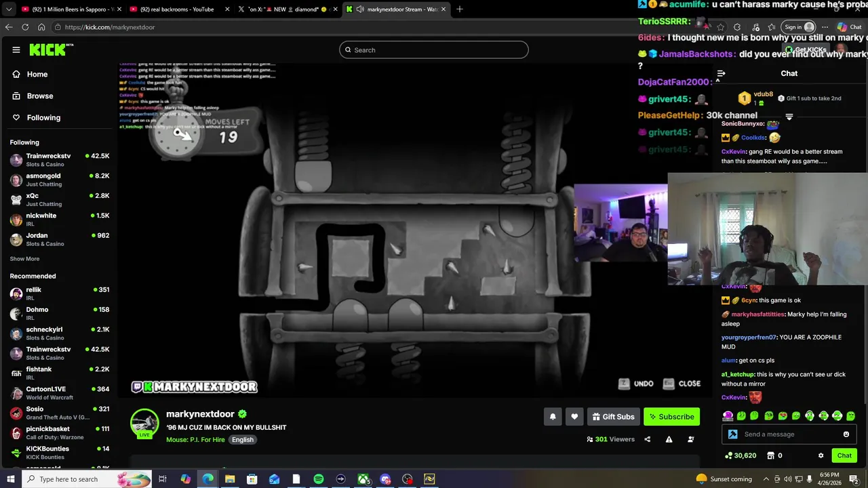Expand the sub gift leaderboard chevron
The height and width of the screenshot is (488, 868).
(789, 117)
